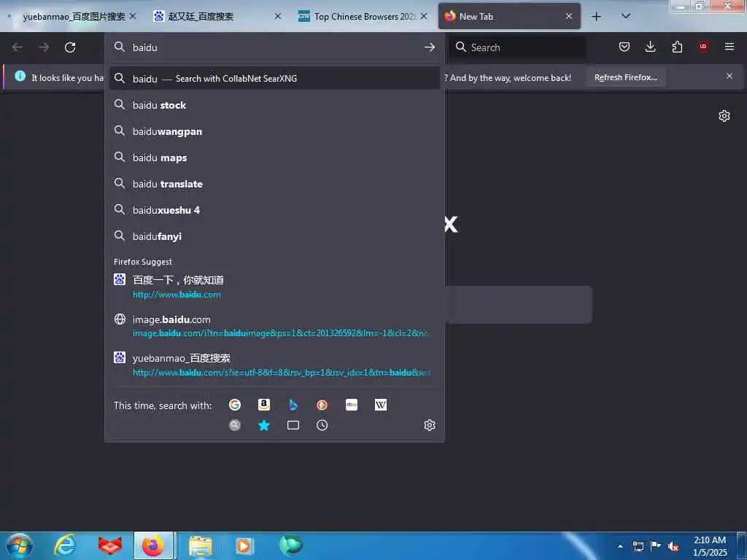The height and width of the screenshot is (560, 747).
Task: Search with eBay one-off engine icon
Action: pos(352,405)
